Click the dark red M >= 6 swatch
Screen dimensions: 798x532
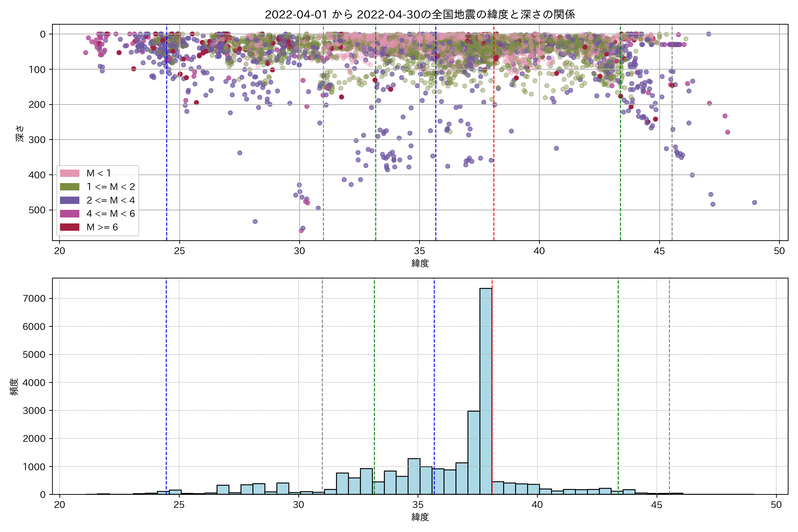coord(70,227)
